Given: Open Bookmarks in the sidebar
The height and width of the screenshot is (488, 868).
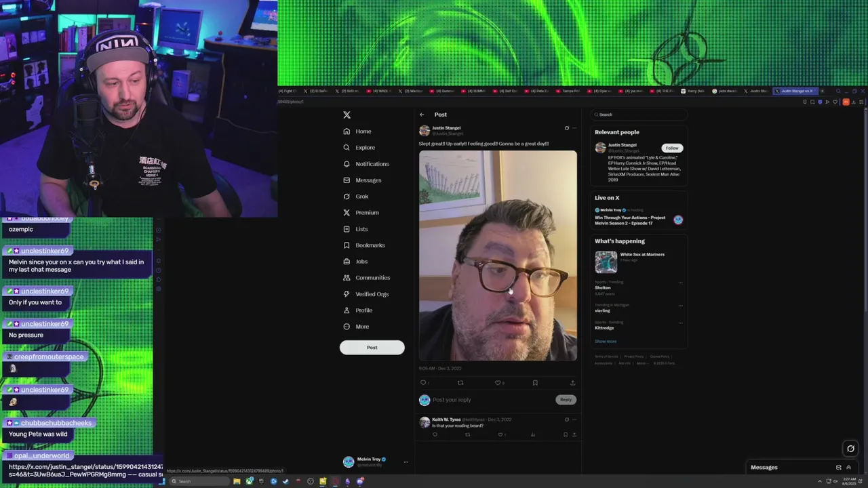Looking at the screenshot, I should pos(363,245).
